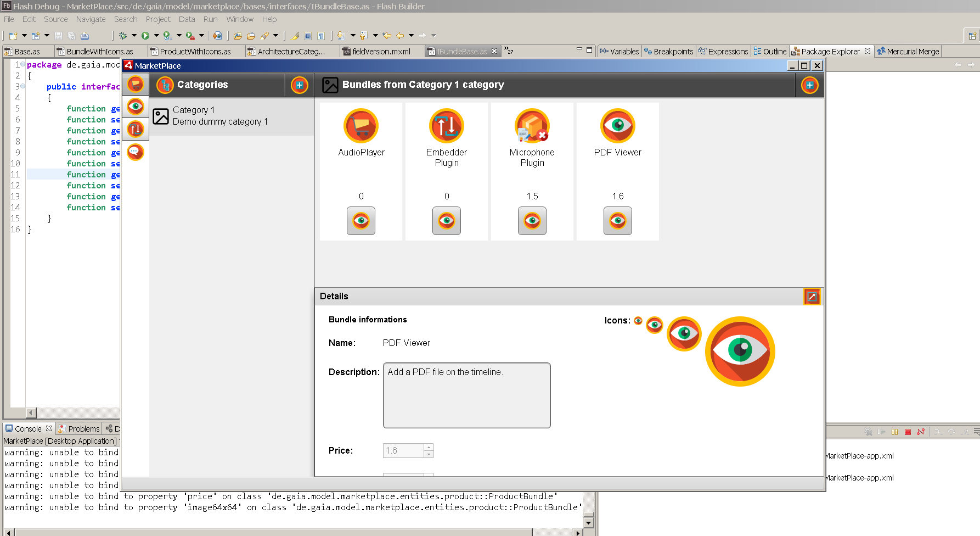Select the Category 1 list item

click(x=232, y=116)
